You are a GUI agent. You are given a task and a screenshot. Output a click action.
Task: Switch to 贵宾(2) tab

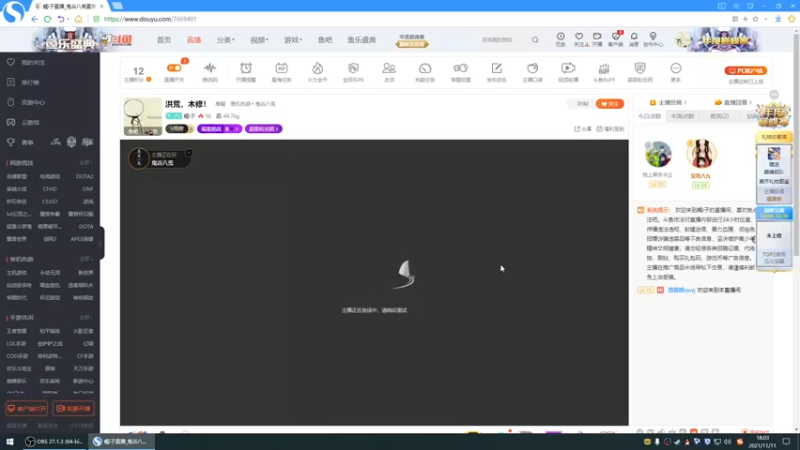pyautogui.click(x=719, y=116)
